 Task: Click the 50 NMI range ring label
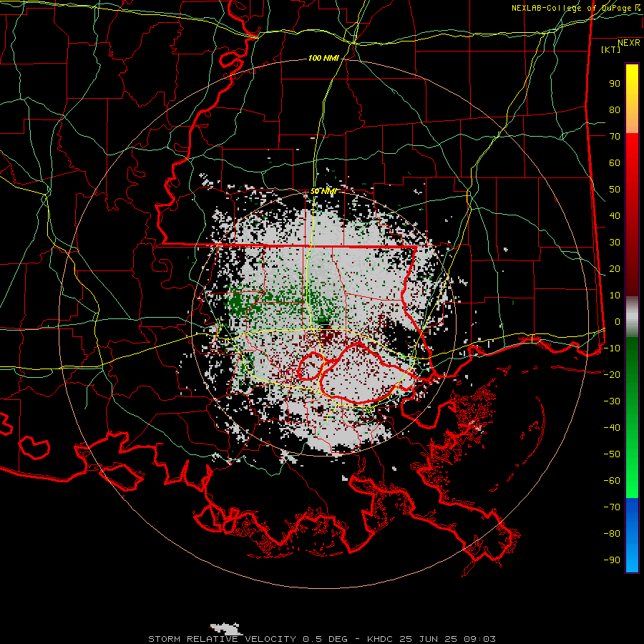[323, 191]
